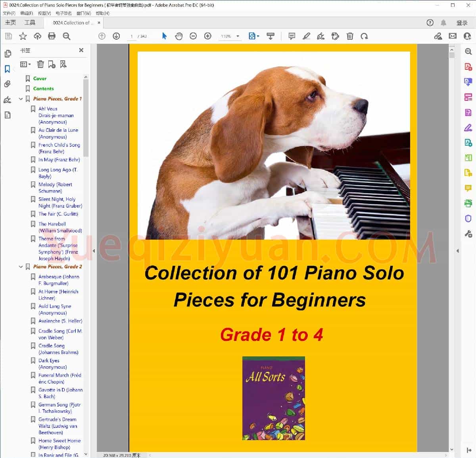
Task: Click the share link icon
Action: [438, 36]
